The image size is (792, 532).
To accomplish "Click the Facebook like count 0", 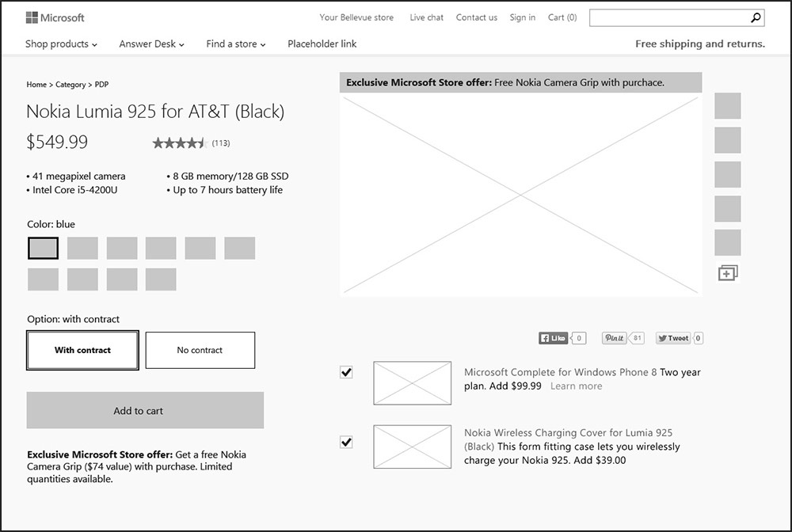I will pyautogui.click(x=579, y=338).
